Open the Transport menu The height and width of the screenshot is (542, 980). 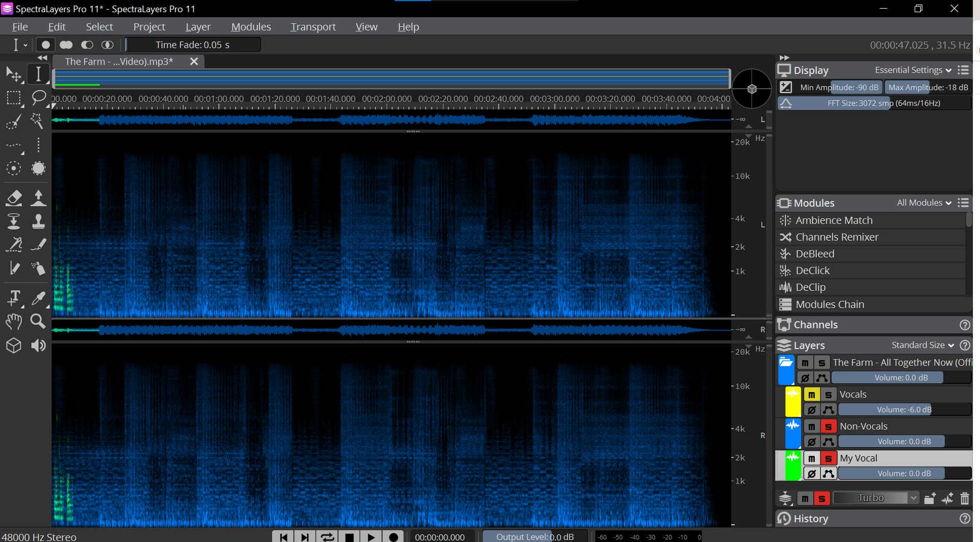(x=313, y=27)
